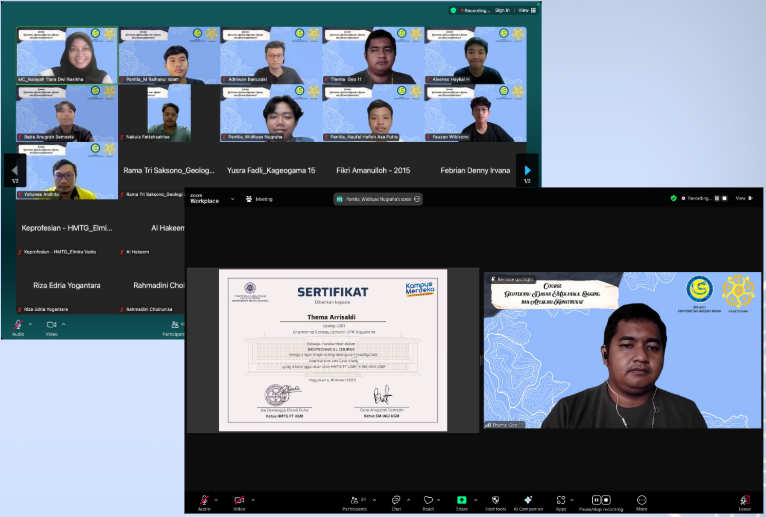
Task: Select Bajra Anugrah Semesta video tile
Action: point(67,113)
